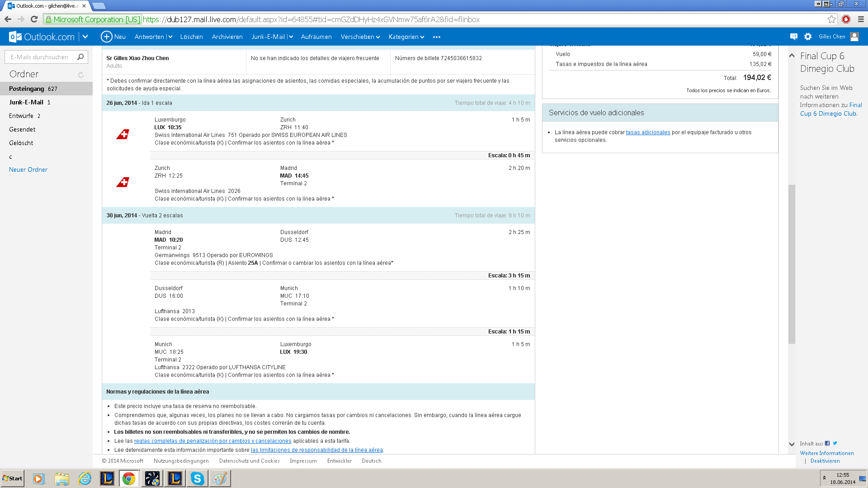Open the Verschieben move menu

tap(360, 37)
